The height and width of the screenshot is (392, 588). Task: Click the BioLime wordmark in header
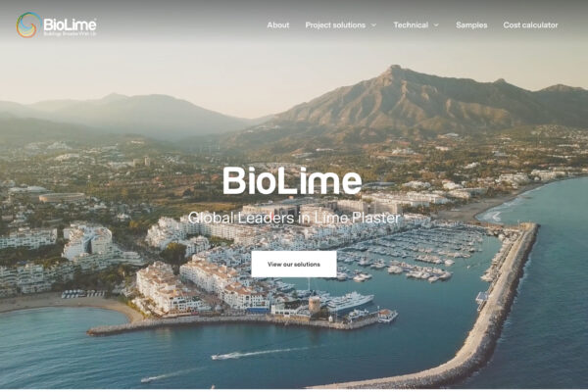(x=70, y=24)
